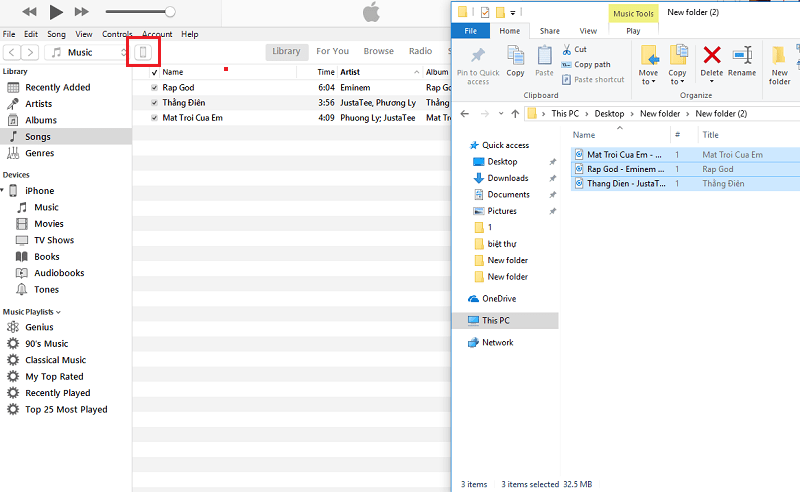Click Cut in Explorer ribbon
Screen dimensions: 800x492
(x=574, y=50)
